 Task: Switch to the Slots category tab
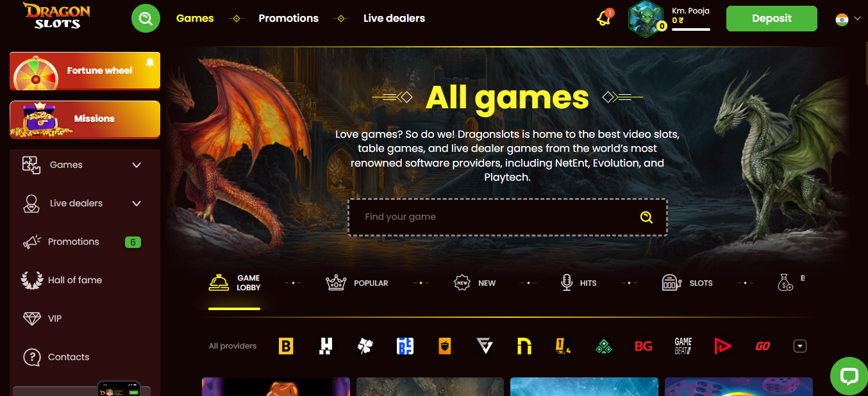coord(687,283)
